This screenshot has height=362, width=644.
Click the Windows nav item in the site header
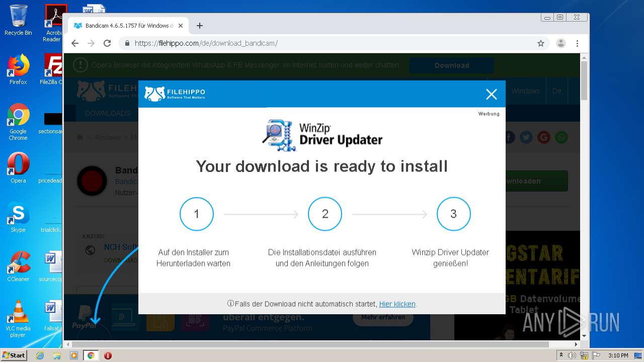tap(525, 91)
